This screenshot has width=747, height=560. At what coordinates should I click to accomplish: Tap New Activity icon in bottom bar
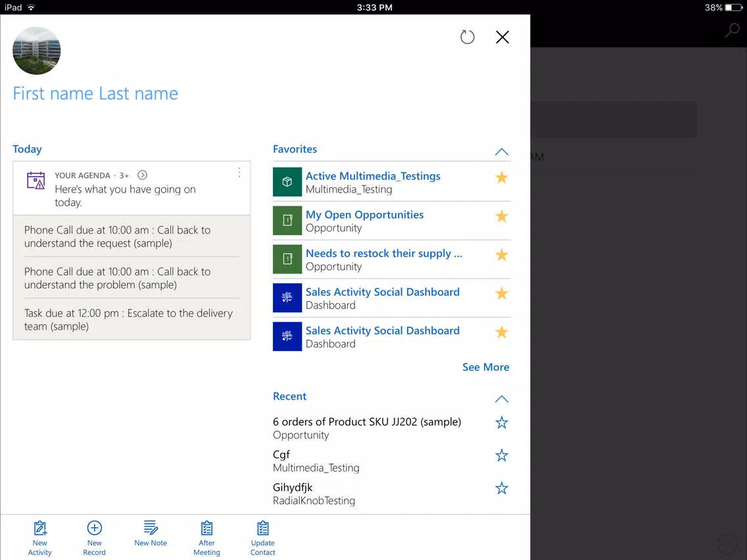(x=40, y=528)
